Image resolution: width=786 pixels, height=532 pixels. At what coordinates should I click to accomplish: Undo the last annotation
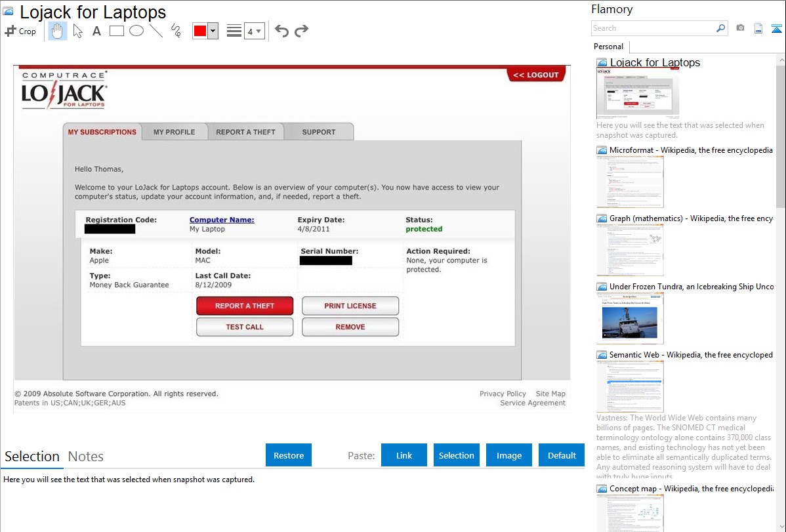pyautogui.click(x=281, y=31)
